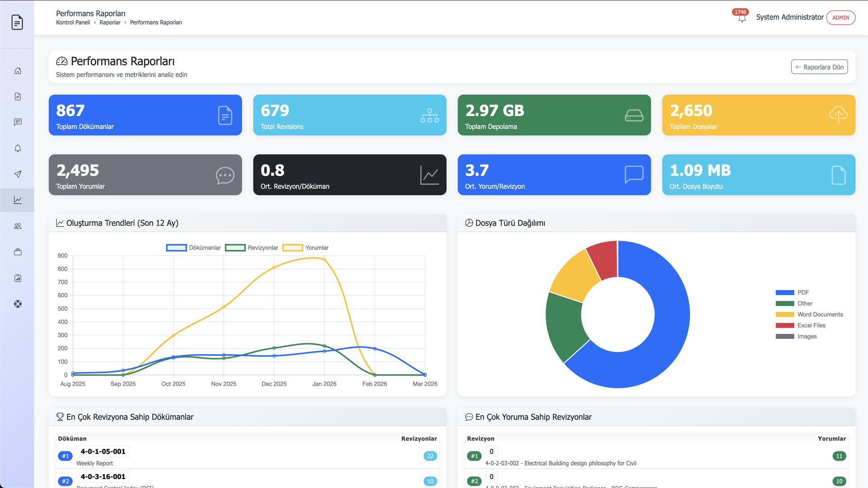Image resolution: width=868 pixels, height=488 pixels.
Task: Open notifications bell with 1746 badge
Action: click(741, 18)
